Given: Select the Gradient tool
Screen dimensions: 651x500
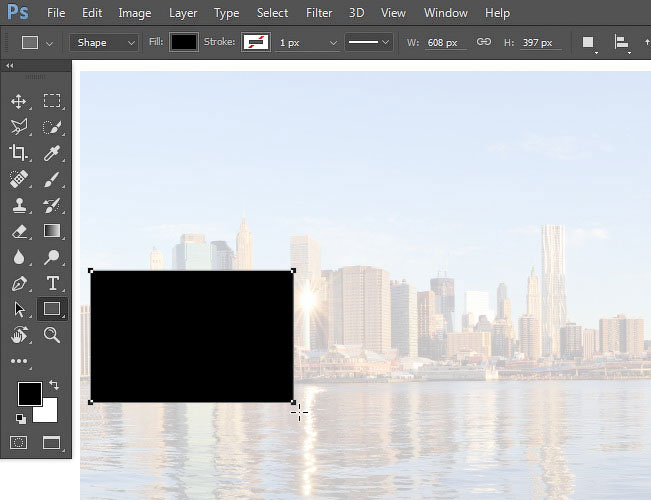Looking at the screenshot, I should pos(52,231).
